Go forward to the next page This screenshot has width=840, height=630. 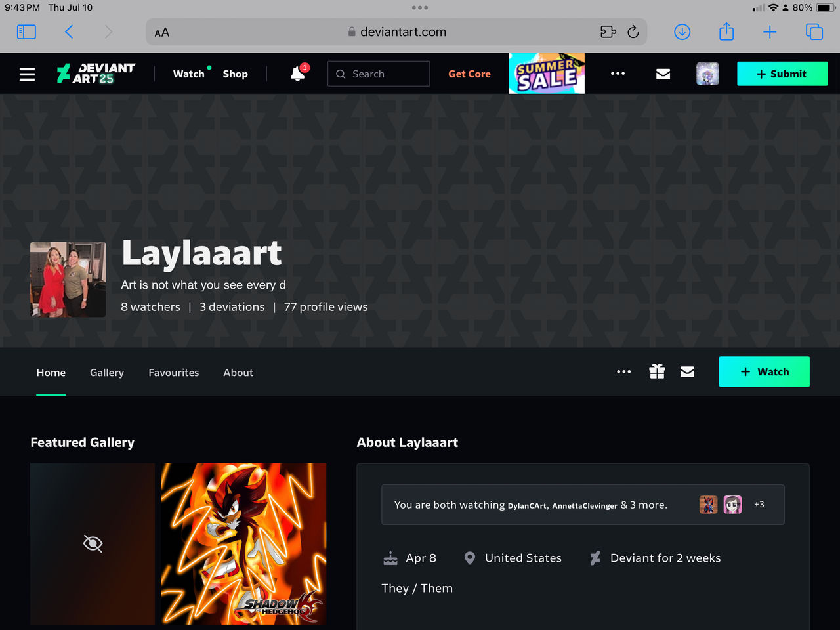click(108, 31)
